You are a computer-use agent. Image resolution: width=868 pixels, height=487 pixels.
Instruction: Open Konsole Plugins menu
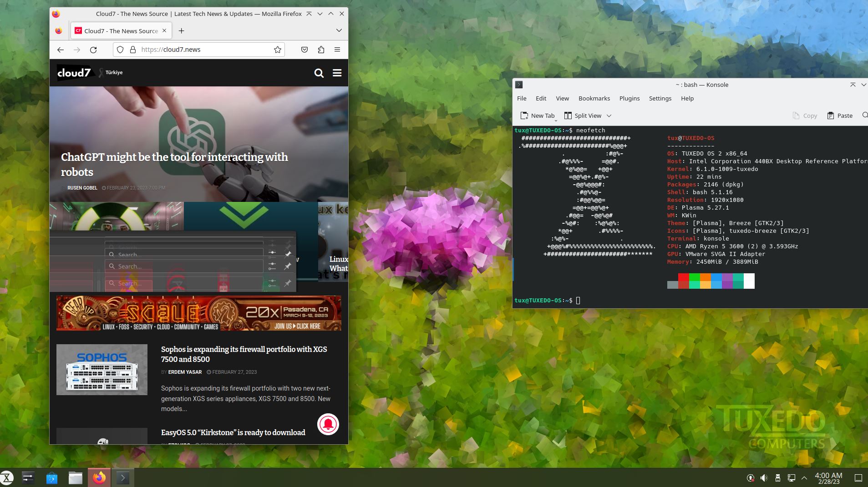click(629, 98)
